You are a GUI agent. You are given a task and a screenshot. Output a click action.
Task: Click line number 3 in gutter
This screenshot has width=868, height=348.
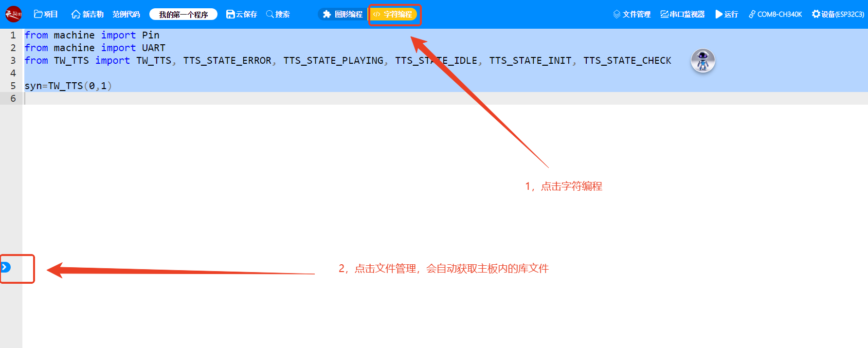(13, 60)
